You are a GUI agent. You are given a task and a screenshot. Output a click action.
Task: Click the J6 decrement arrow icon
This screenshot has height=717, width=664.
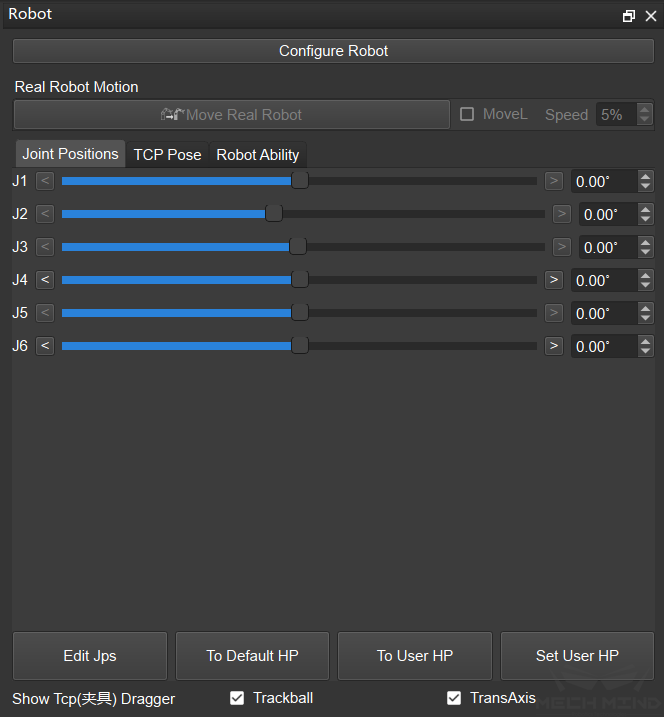(45, 346)
